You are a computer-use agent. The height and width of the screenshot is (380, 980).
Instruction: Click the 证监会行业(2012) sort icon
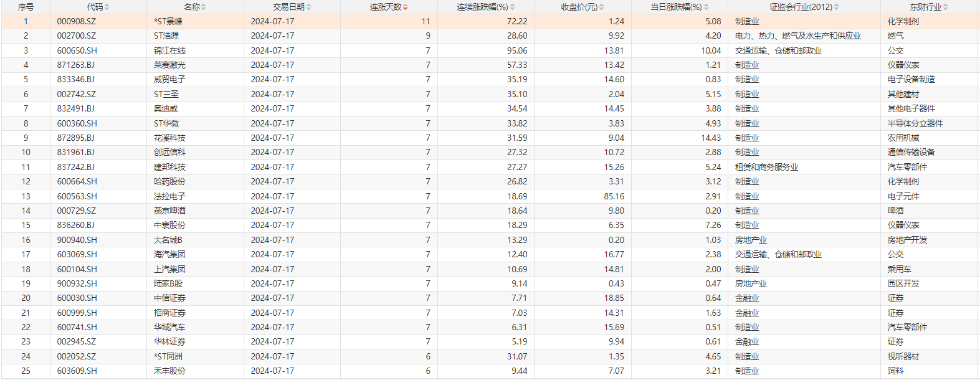[836, 7]
